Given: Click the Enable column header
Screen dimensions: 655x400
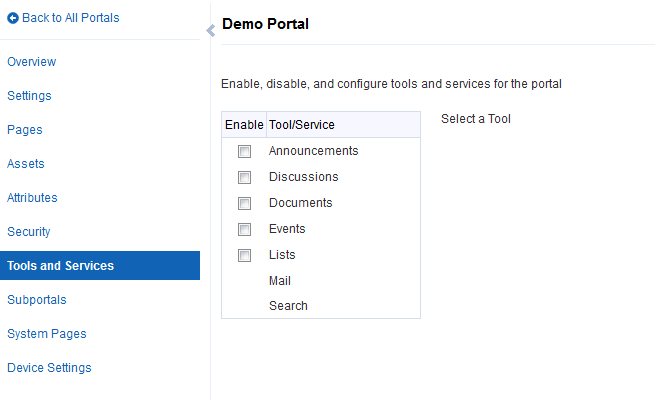Looking at the screenshot, I should [244, 124].
